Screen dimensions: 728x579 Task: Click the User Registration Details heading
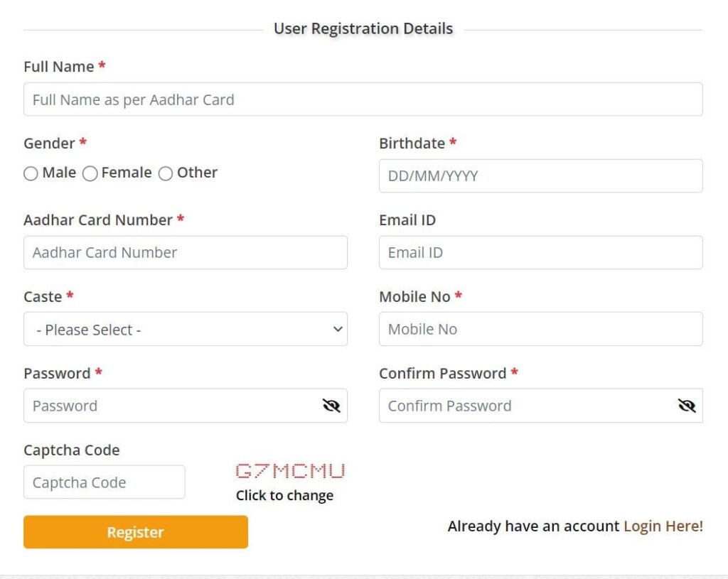pyautogui.click(x=363, y=29)
